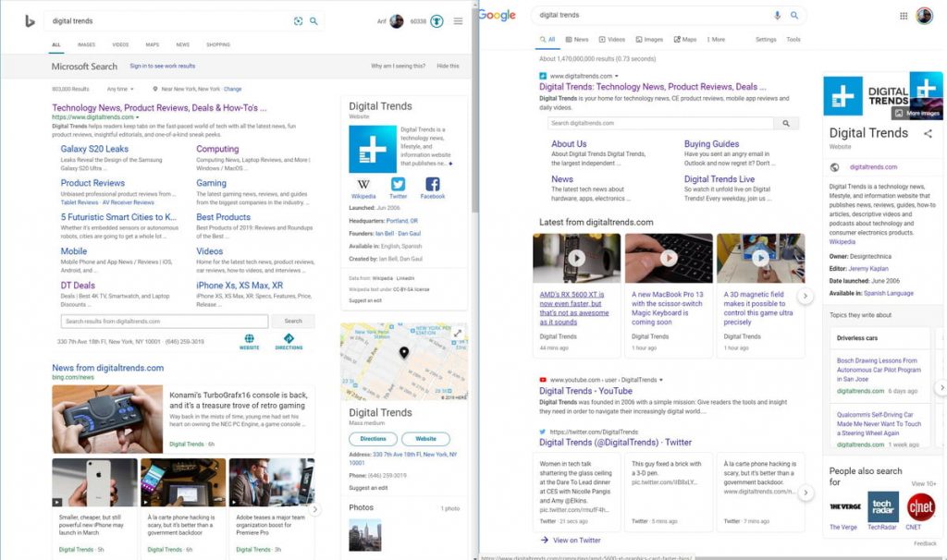Screen dimensions: 947x560
Task: Share the Digital Trends Google knowledge panel
Action: [x=928, y=134]
